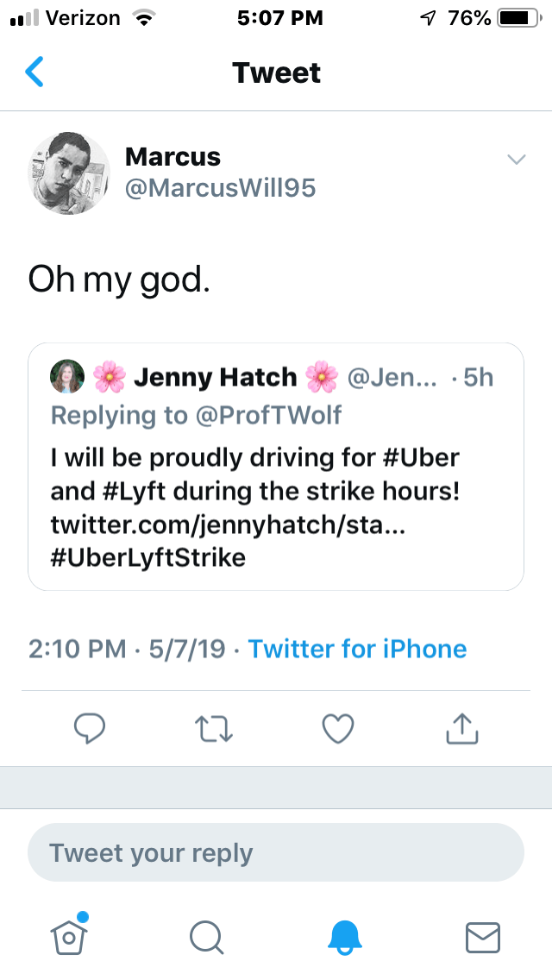
Task: Open the @ProfTWolf mention
Action: (267, 416)
